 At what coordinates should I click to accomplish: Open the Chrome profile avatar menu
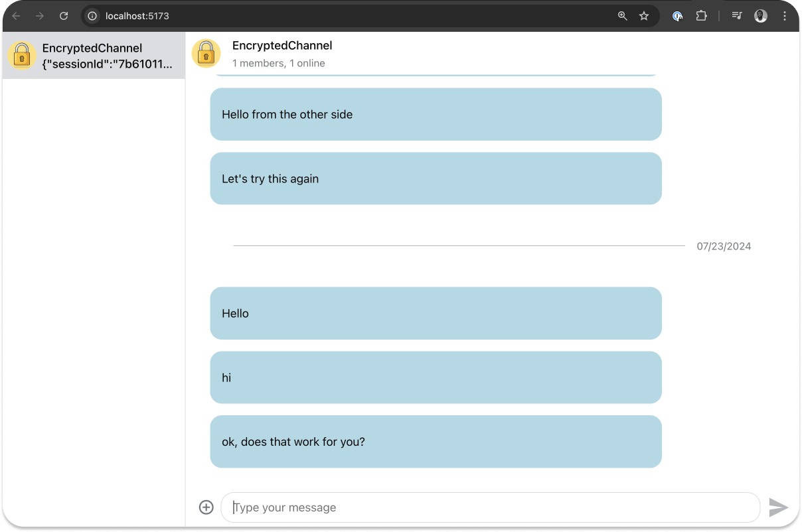tap(761, 16)
